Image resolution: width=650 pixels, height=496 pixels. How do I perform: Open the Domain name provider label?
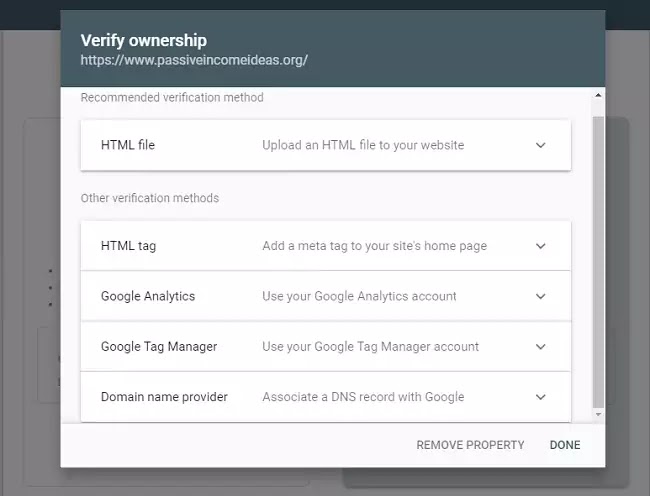164,397
